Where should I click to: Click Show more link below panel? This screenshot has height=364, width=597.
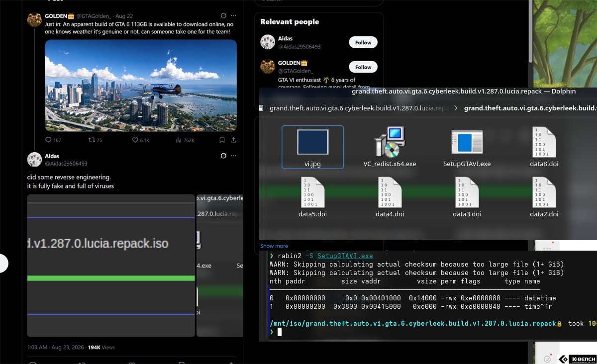pos(274,246)
